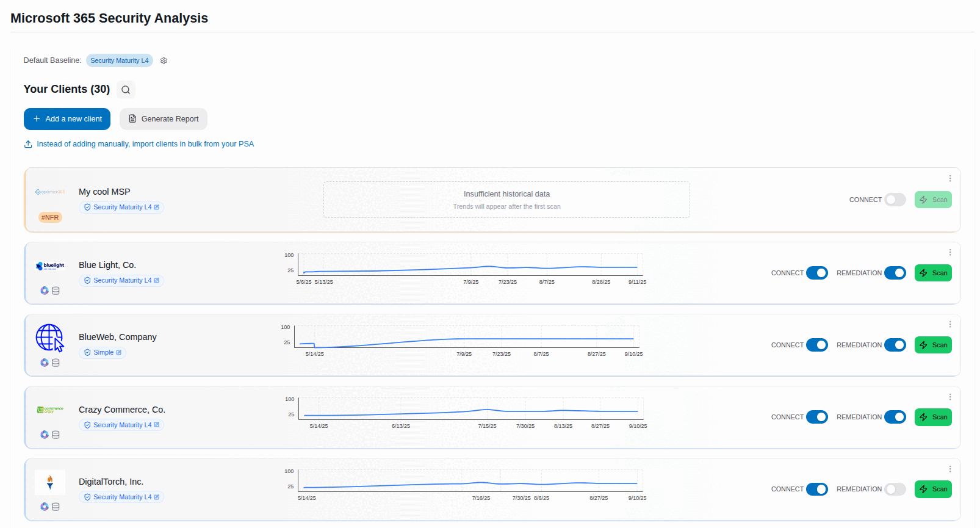The height and width of the screenshot is (528, 980).
Task: Run Scan for Crazy Commerce, Co.
Action: tap(933, 417)
